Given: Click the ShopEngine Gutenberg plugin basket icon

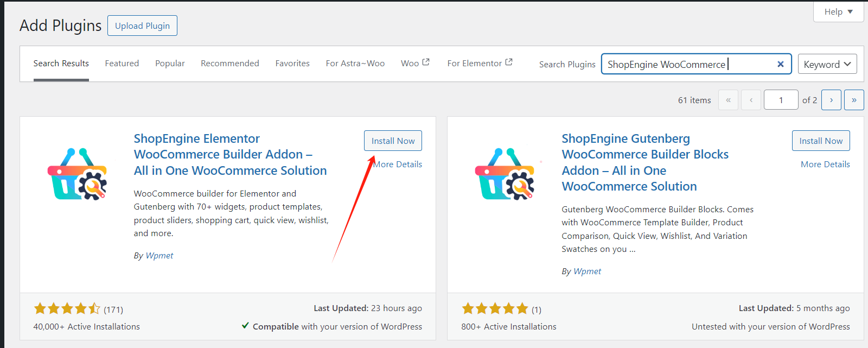Looking at the screenshot, I should click(x=505, y=174).
